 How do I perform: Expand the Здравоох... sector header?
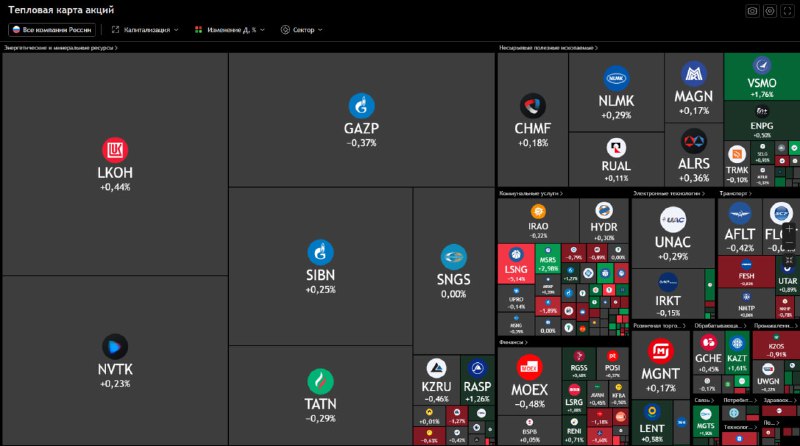coord(779,400)
